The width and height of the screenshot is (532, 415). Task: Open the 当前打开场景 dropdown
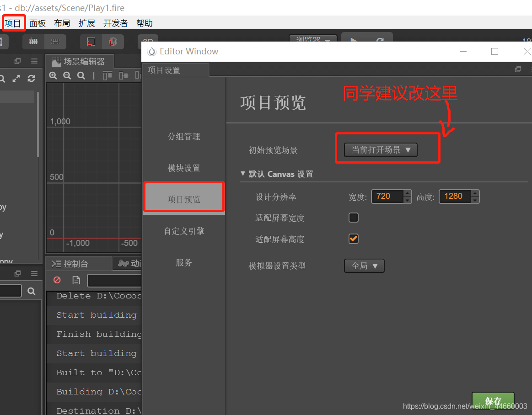pos(381,150)
